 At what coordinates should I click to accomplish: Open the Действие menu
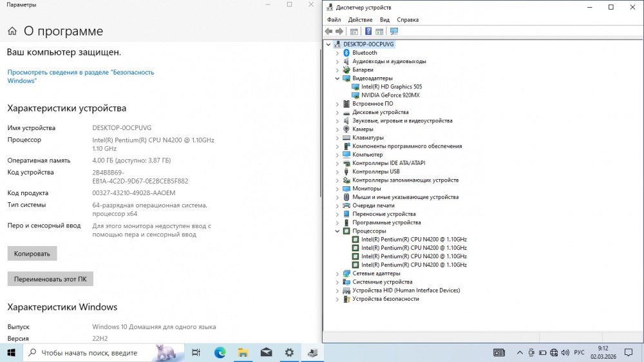(360, 20)
